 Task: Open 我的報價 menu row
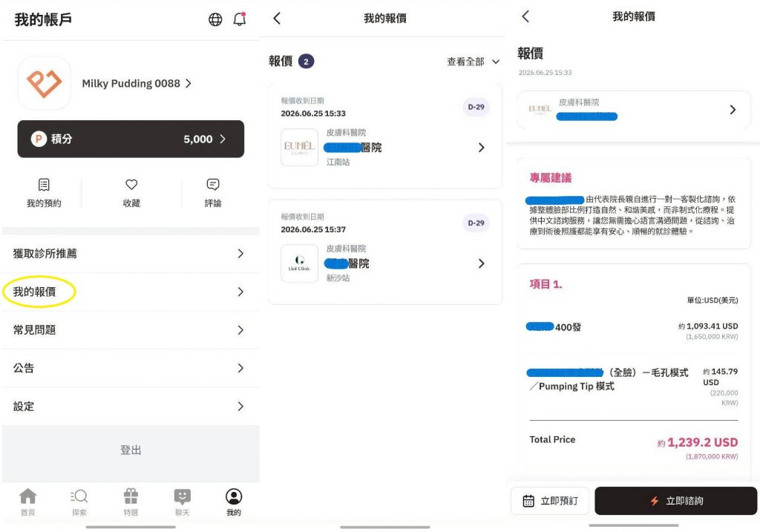(131, 292)
